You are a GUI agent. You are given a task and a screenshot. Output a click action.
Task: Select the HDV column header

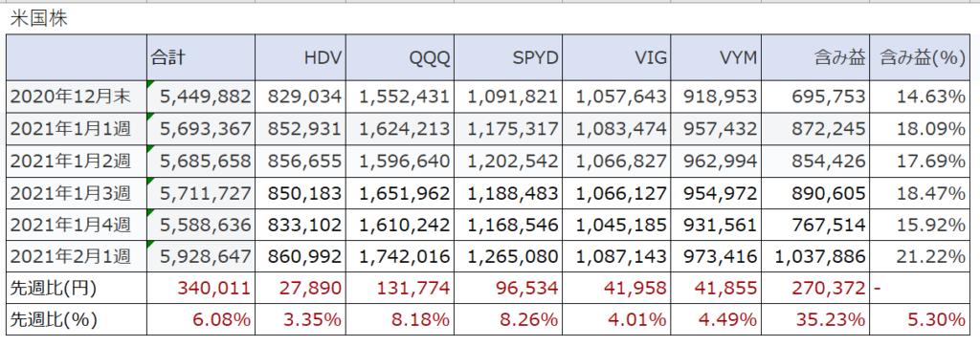point(301,58)
